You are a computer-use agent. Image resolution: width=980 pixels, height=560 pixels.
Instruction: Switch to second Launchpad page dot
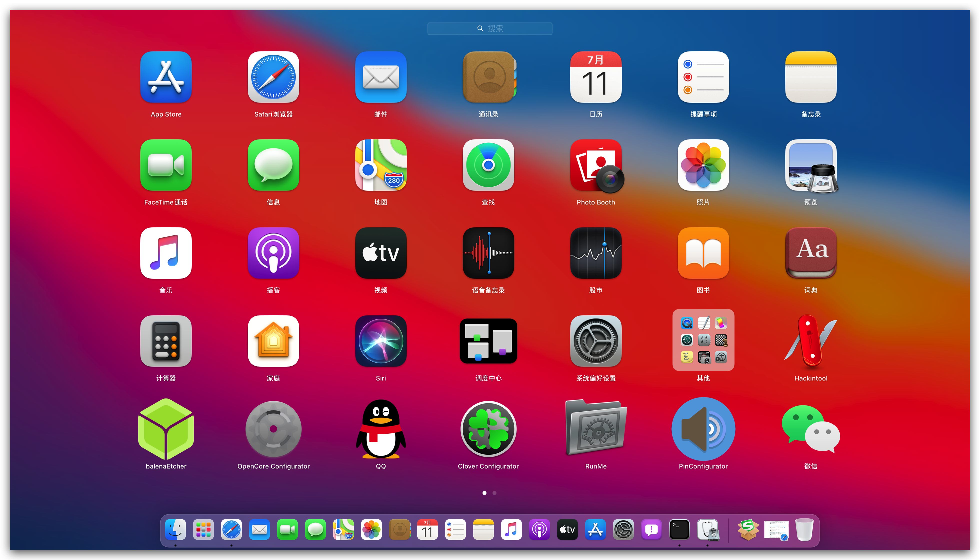point(494,493)
